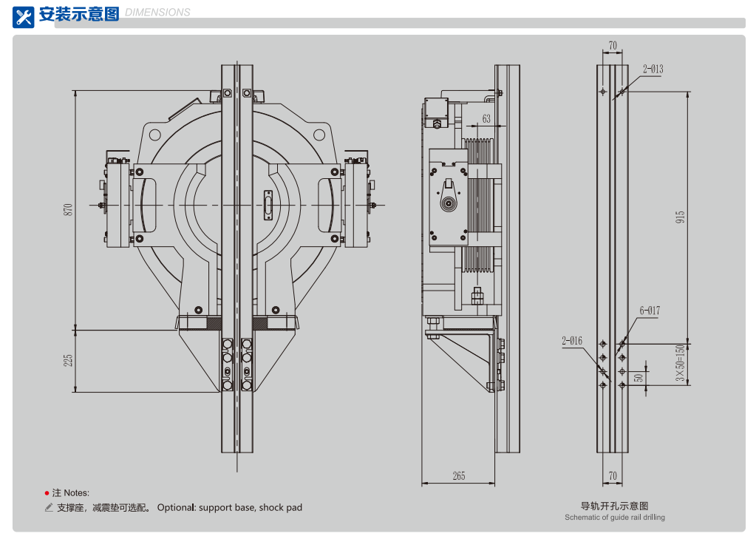Image resolution: width=756 pixels, height=539 pixels.
Task: Click the 870 height dimension label
Action: (x=68, y=209)
